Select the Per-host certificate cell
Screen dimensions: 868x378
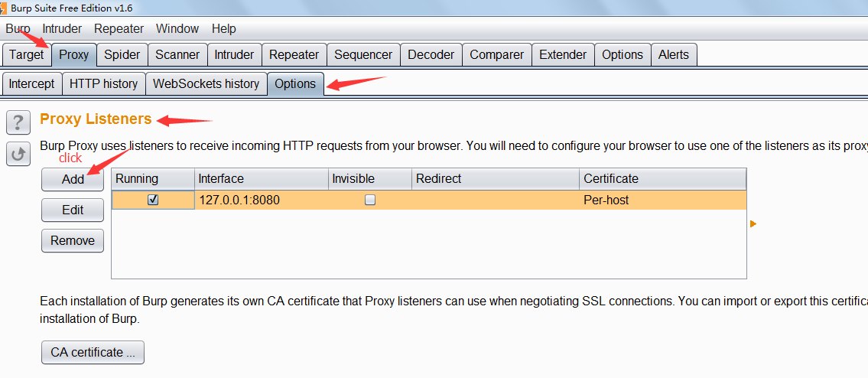click(606, 200)
